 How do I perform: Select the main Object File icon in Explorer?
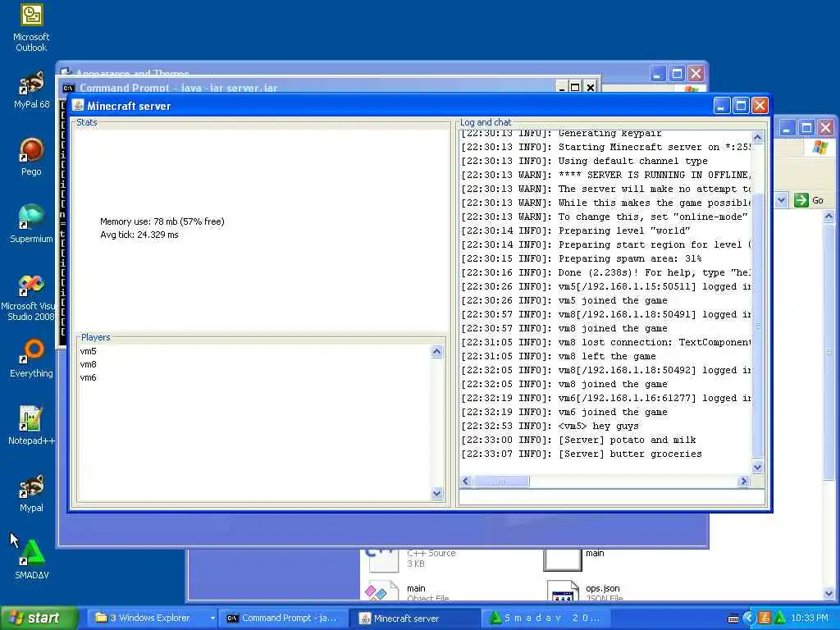click(381, 591)
